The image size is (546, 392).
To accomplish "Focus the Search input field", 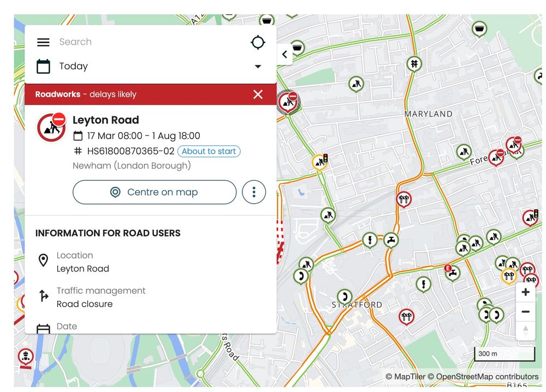I will coord(150,42).
